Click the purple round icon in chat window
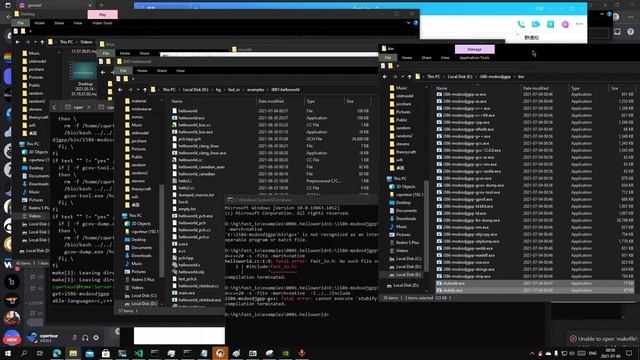This screenshot has width=640, height=360. (x=565, y=24)
